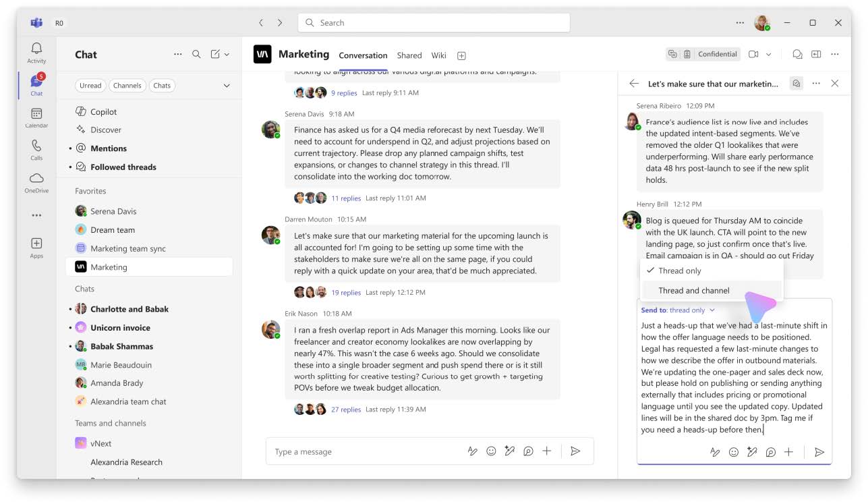Open Apps store in left rail
Image resolution: width=868 pixels, height=504 pixels.
(x=36, y=248)
